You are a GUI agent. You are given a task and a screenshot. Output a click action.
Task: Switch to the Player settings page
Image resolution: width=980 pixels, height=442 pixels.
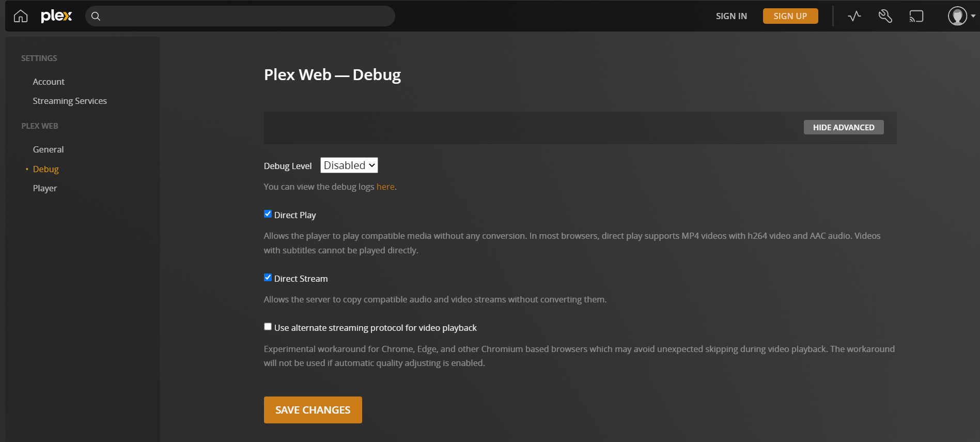pyautogui.click(x=45, y=188)
